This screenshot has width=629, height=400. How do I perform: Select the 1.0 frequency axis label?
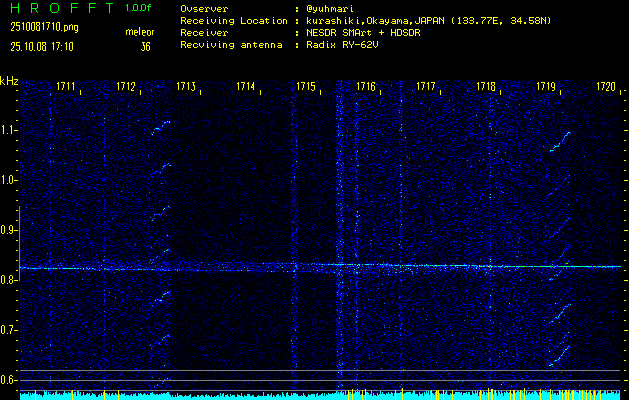pos(8,181)
